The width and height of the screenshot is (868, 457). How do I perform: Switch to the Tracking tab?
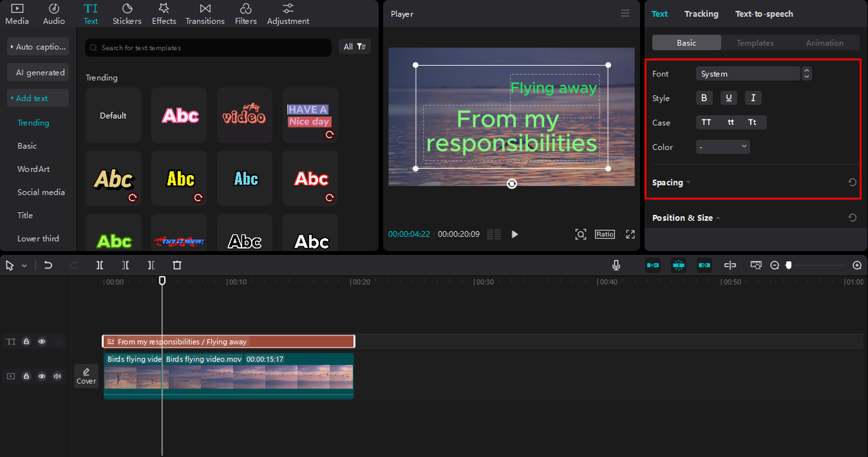point(701,14)
